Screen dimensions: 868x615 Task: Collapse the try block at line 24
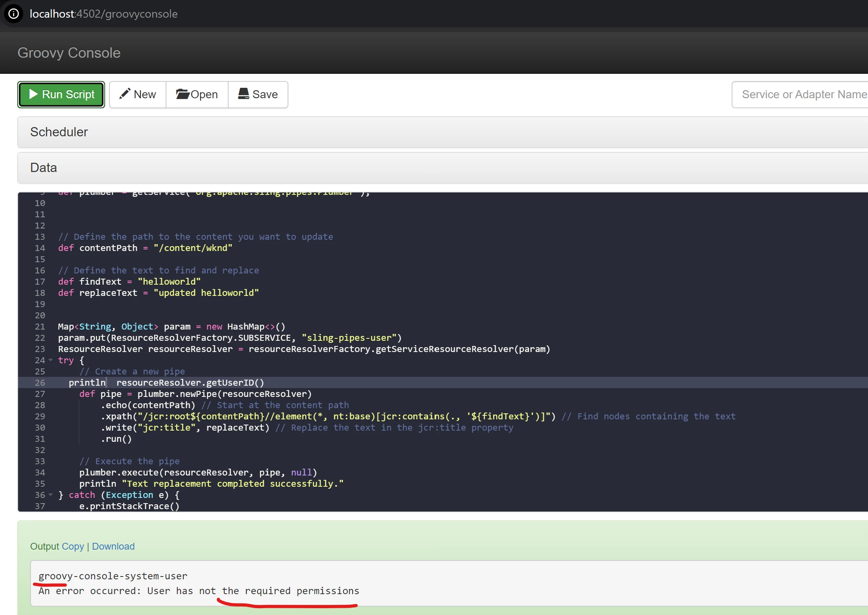[x=51, y=360]
